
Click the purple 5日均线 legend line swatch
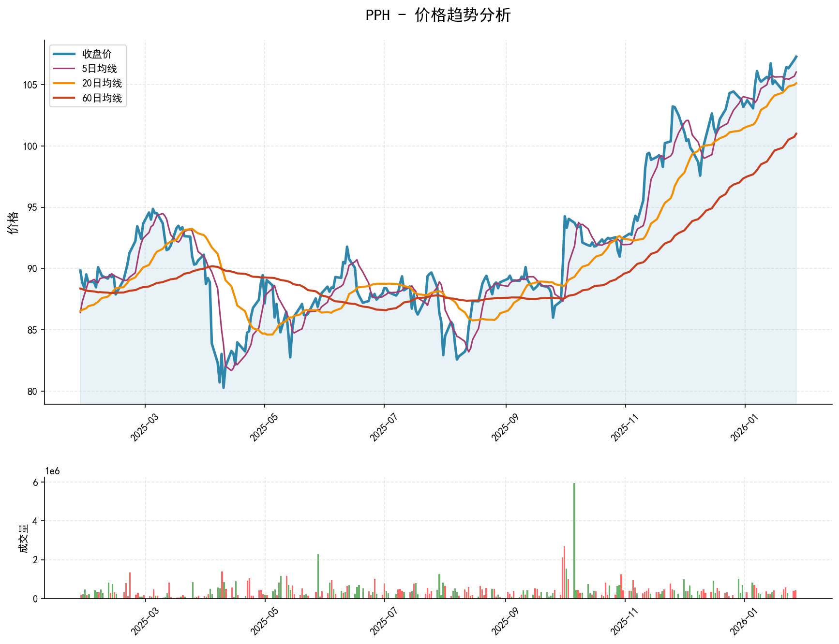64,69
